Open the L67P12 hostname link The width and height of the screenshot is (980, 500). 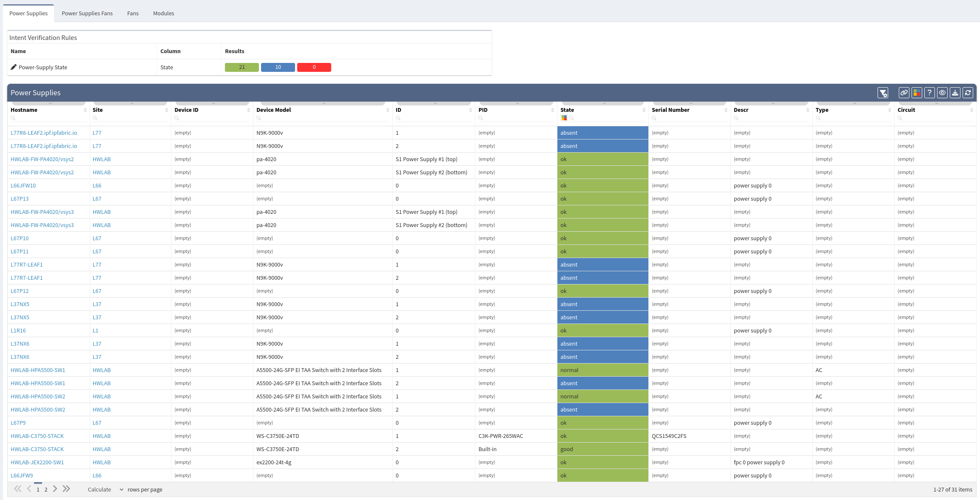(x=20, y=291)
